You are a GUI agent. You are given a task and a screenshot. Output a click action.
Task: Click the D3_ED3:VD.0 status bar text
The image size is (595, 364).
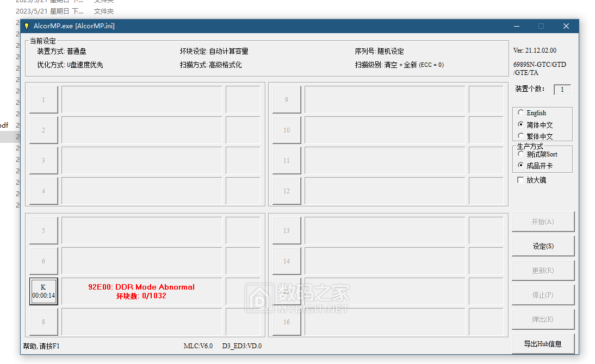(241, 346)
